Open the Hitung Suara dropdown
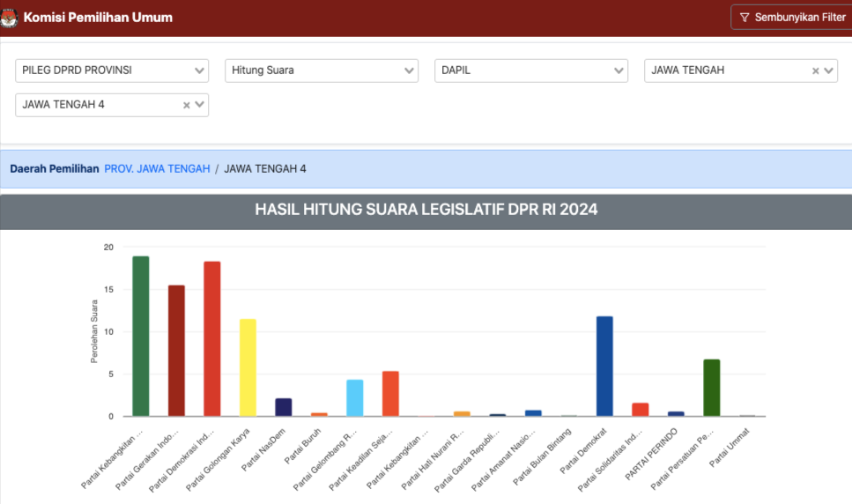This screenshot has width=852, height=504. (x=322, y=70)
